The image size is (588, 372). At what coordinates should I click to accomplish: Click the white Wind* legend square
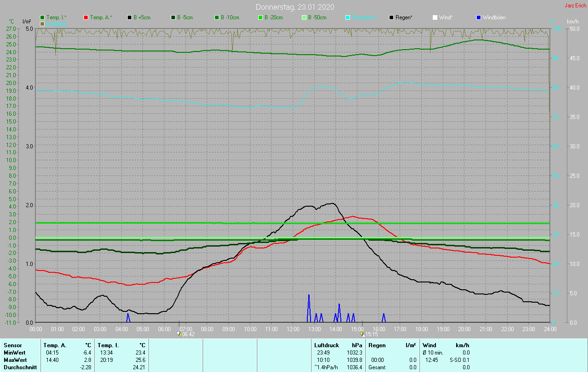(x=435, y=17)
